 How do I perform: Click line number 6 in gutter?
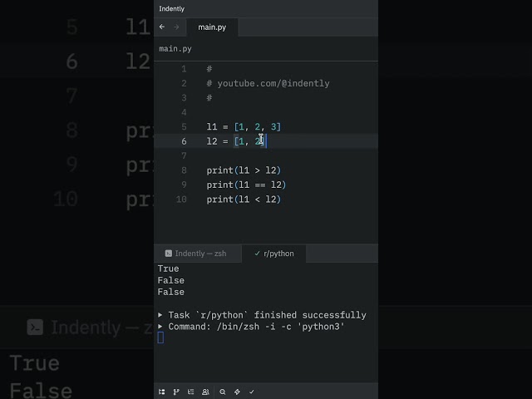(184, 141)
